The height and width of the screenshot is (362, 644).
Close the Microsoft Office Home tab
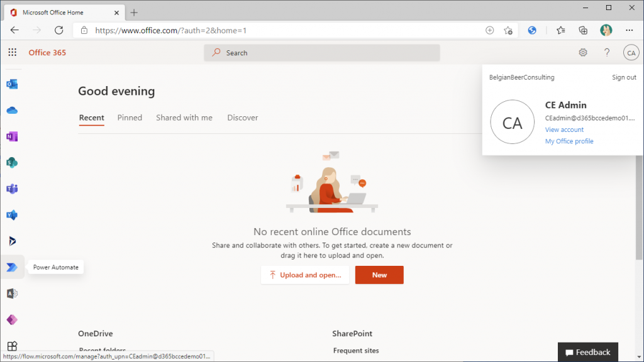[x=116, y=13]
